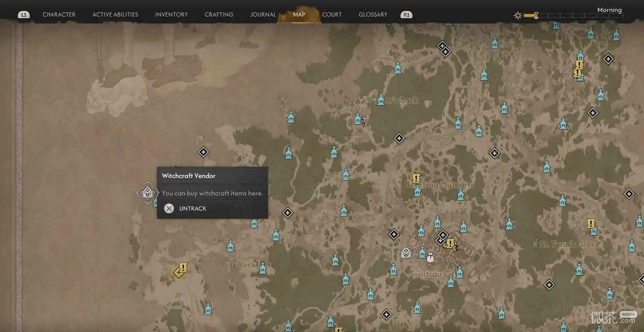Select the MAP tab
This screenshot has height=332, width=644.
299,14
